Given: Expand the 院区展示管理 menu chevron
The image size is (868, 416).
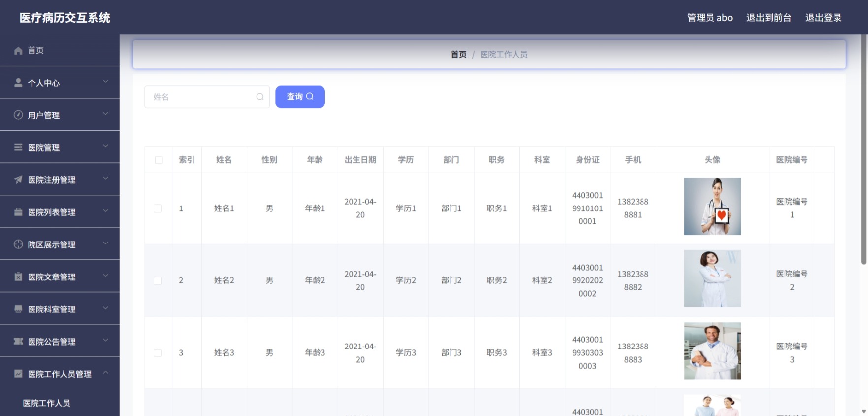Looking at the screenshot, I should (x=105, y=243).
